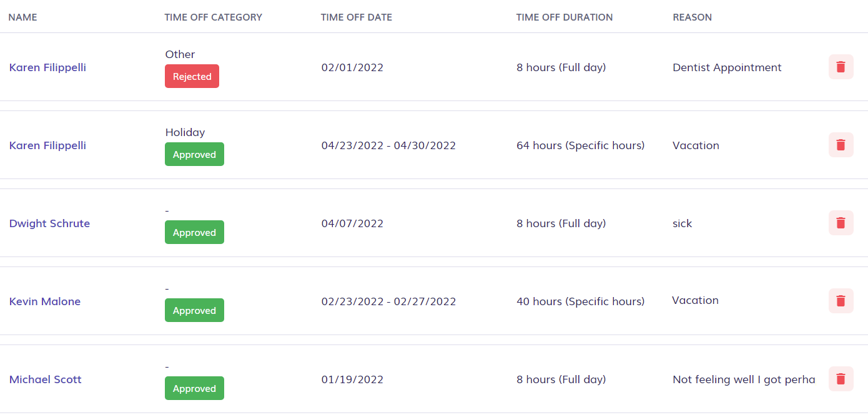The width and height of the screenshot is (868, 415).
Task: Delete Dwight Schrute's sick day entry
Action: click(841, 223)
